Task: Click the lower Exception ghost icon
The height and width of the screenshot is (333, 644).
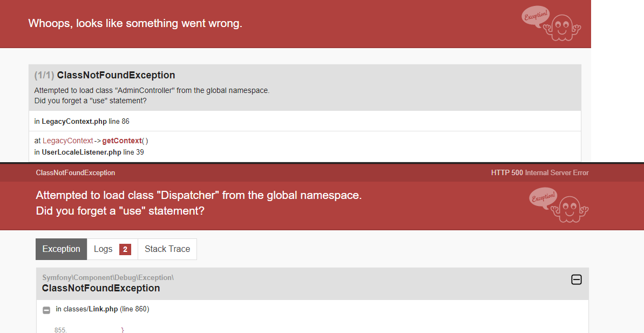Action: click(559, 205)
